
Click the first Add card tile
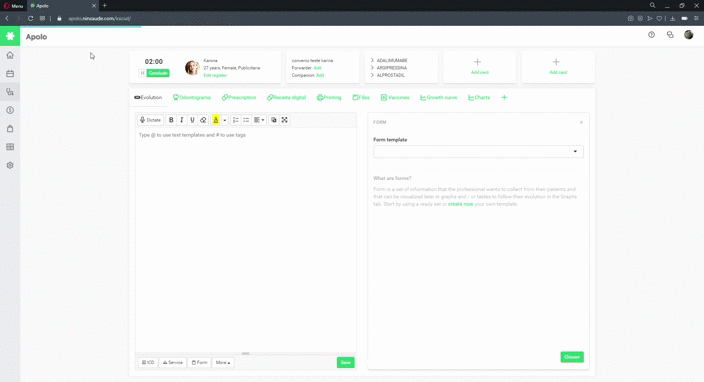coord(480,67)
